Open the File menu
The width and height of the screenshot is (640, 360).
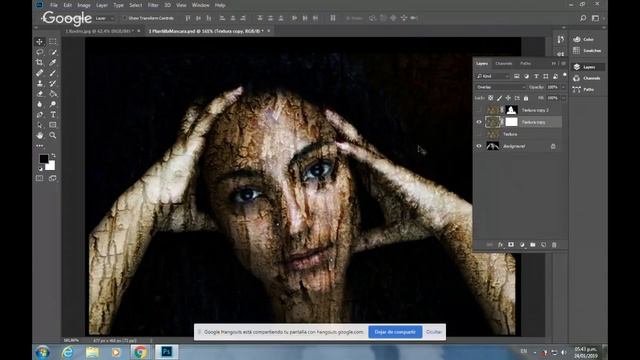point(54,5)
